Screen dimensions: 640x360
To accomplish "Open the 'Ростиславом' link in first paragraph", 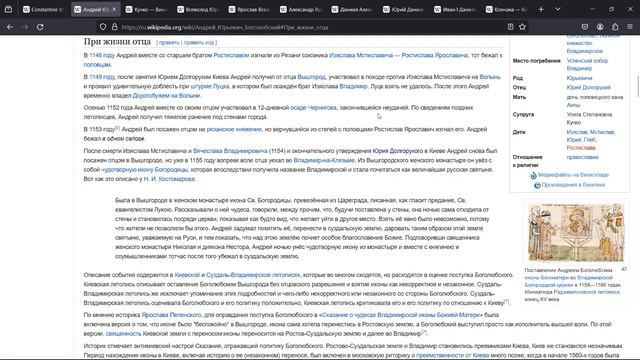I will tap(231, 55).
